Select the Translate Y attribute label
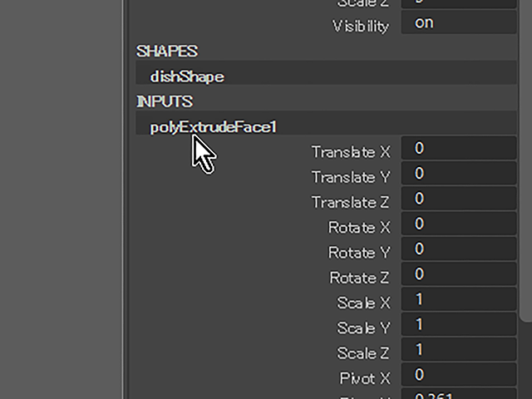The image size is (532, 399). (x=351, y=177)
